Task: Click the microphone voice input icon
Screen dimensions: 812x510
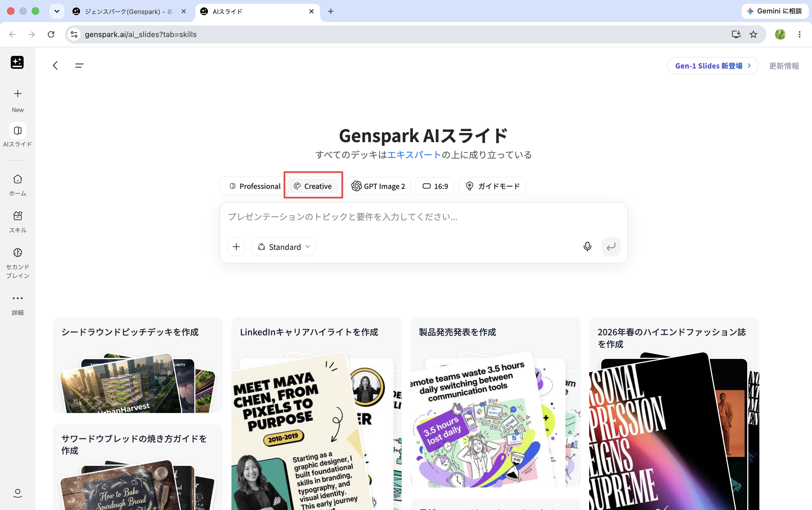Action: tap(587, 247)
